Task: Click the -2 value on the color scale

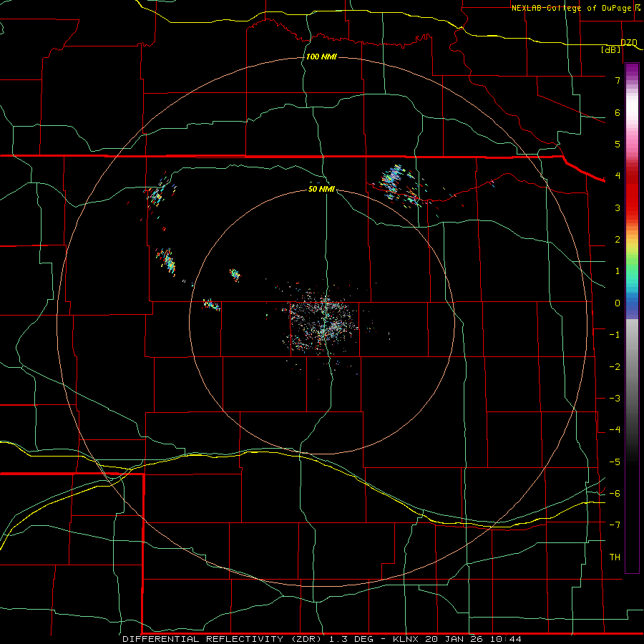Action: [615, 367]
